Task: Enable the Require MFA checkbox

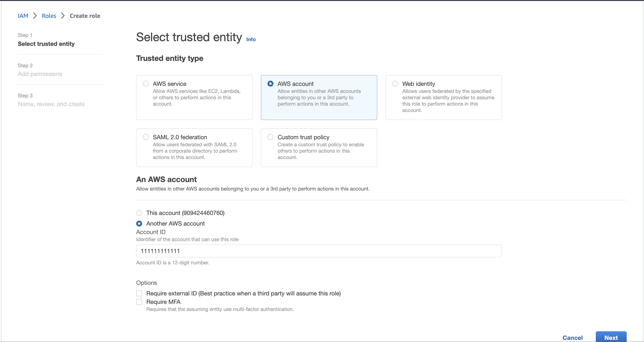Action: coord(139,302)
